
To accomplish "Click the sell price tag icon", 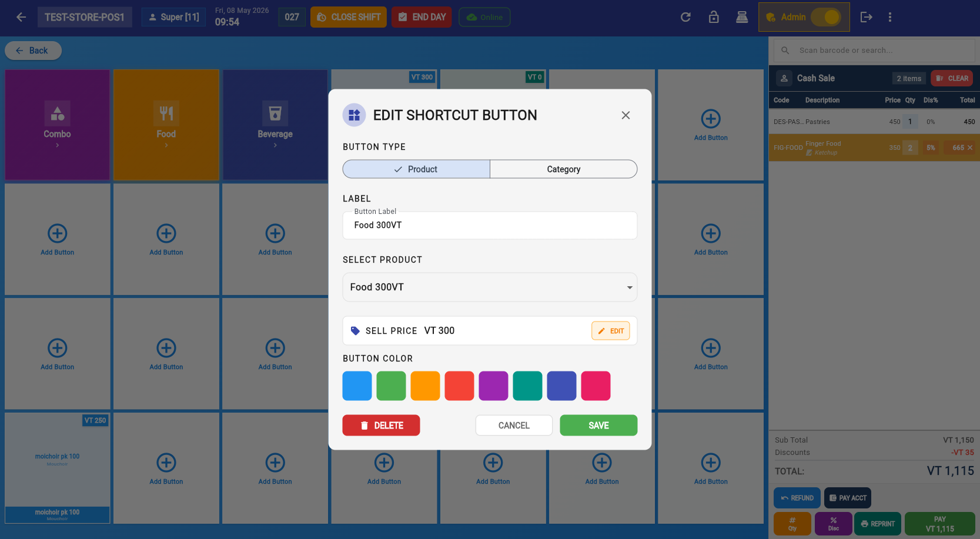I will pos(355,331).
